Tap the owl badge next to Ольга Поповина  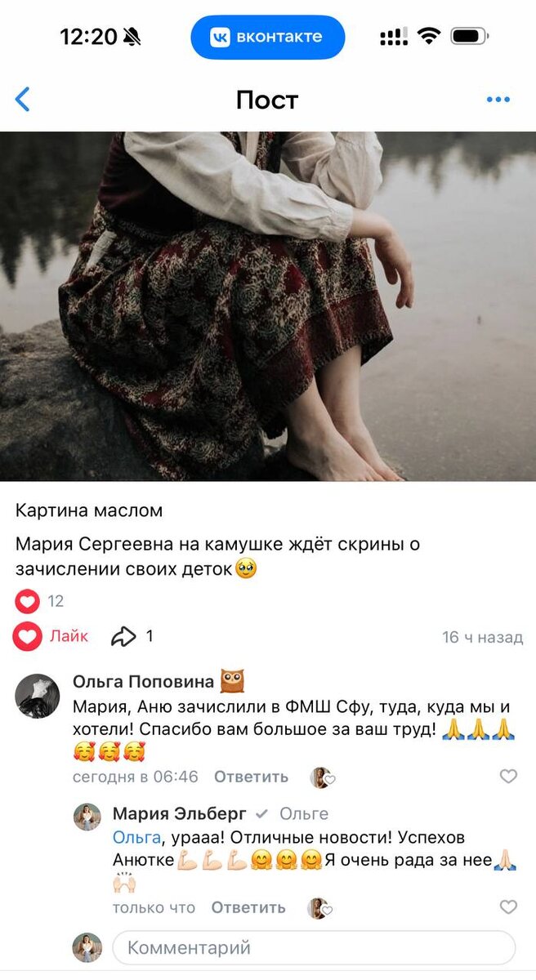pos(233,680)
